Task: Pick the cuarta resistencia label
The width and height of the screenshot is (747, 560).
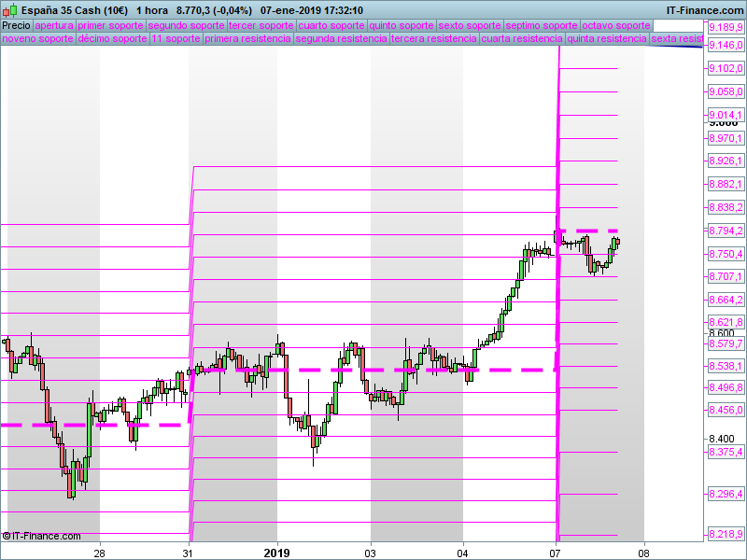Action: pos(523,38)
